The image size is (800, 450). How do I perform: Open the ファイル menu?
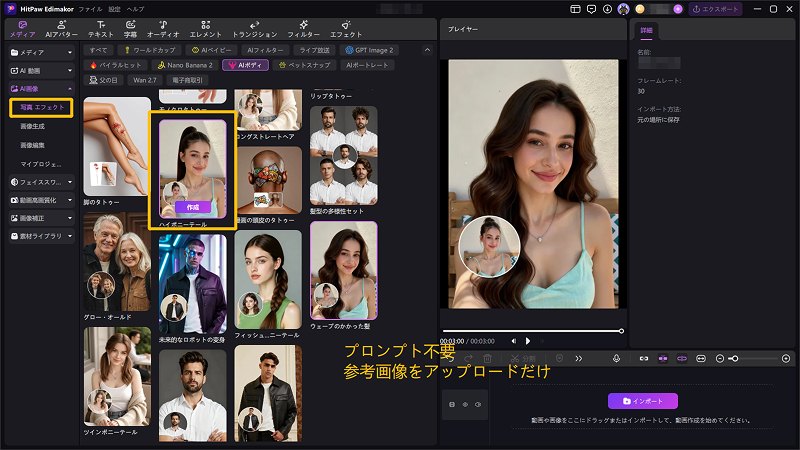90,9
